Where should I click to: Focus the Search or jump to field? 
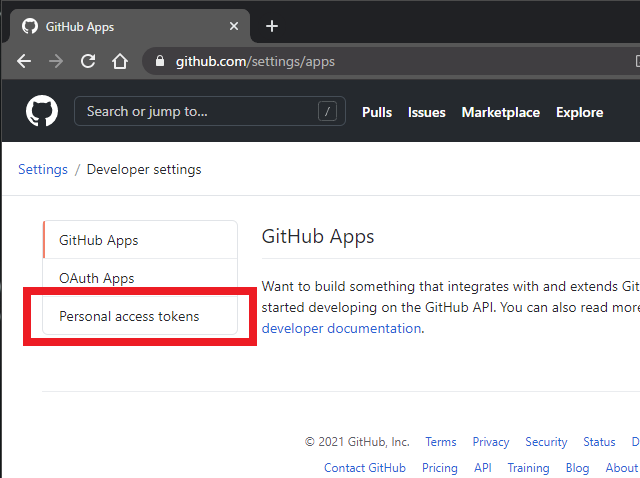210,111
